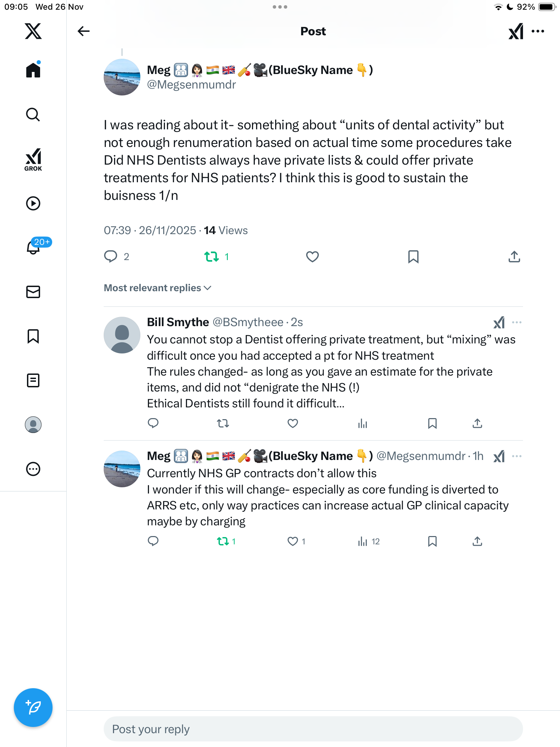Open sidebar Bookmarks page
The width and height of the screenshot is (560, 747).
33,336
